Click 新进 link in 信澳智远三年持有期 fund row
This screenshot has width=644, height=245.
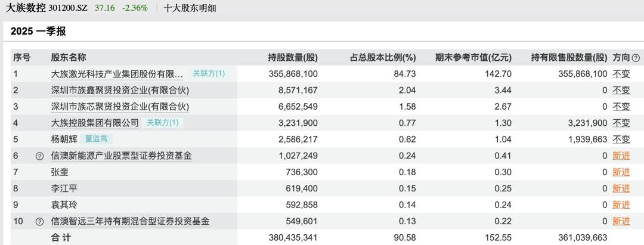[621, 222]
